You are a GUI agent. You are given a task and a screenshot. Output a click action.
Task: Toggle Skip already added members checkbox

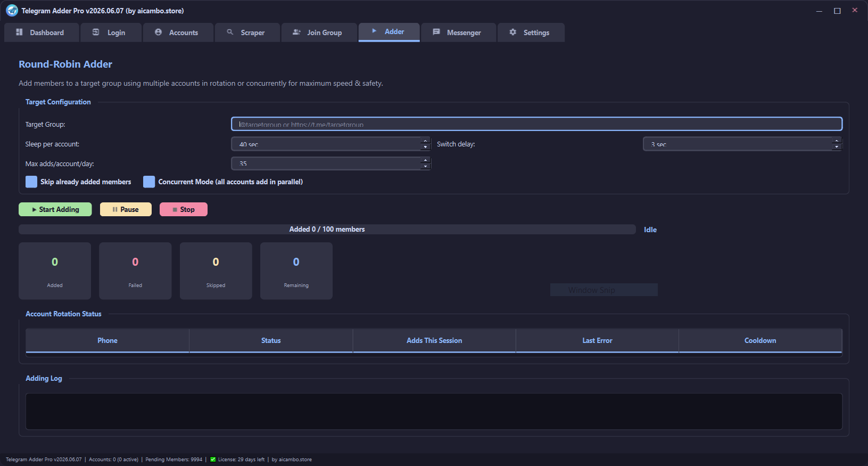(31, 182)
